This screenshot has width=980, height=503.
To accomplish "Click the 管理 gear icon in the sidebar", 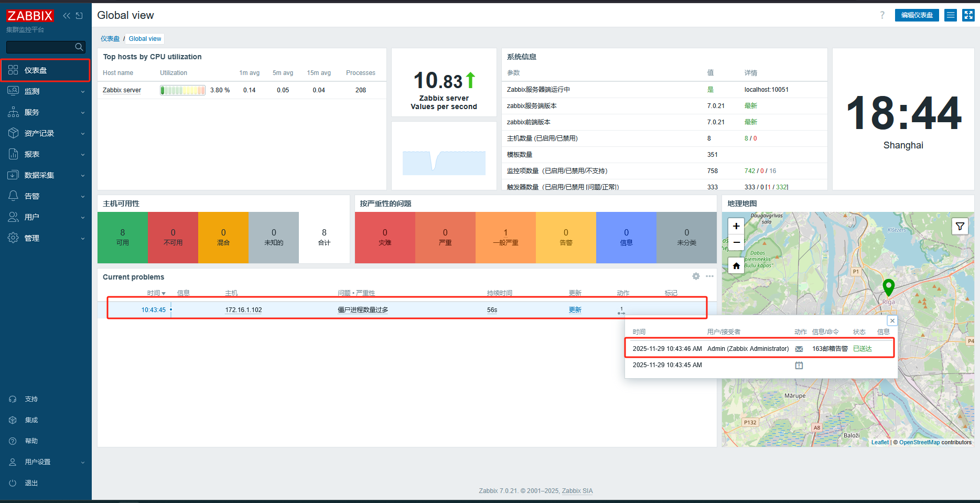I will point(13,238).
